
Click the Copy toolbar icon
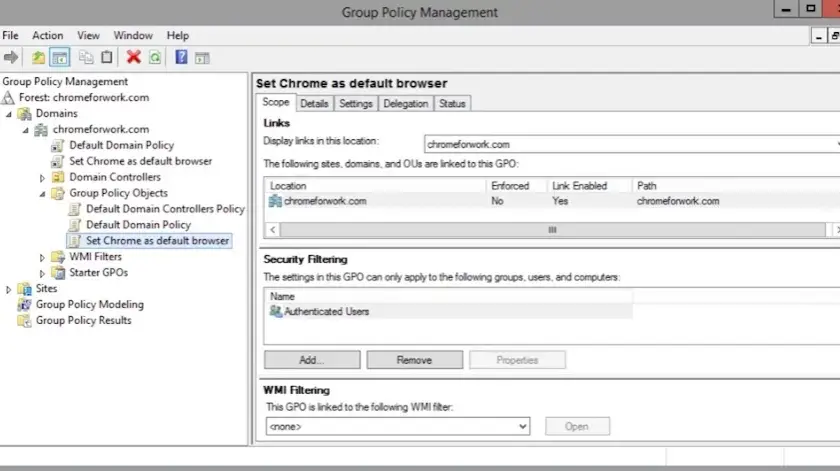pos(86,57)
